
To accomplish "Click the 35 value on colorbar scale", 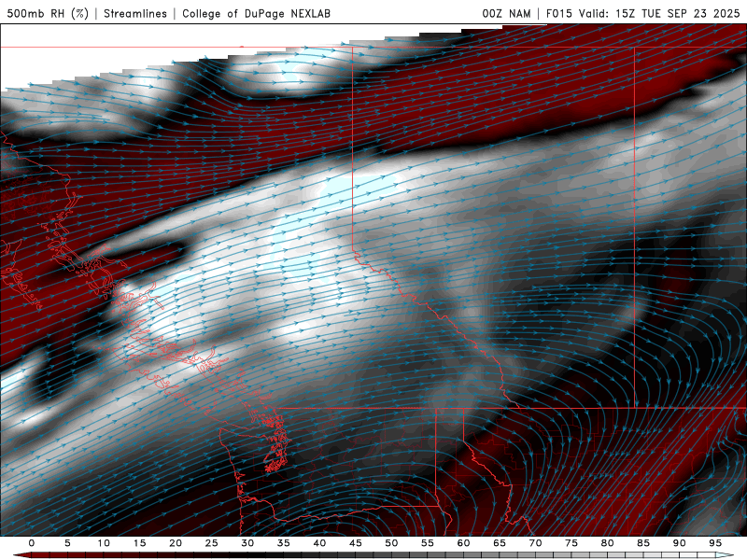I will click(x=284, y=543).
